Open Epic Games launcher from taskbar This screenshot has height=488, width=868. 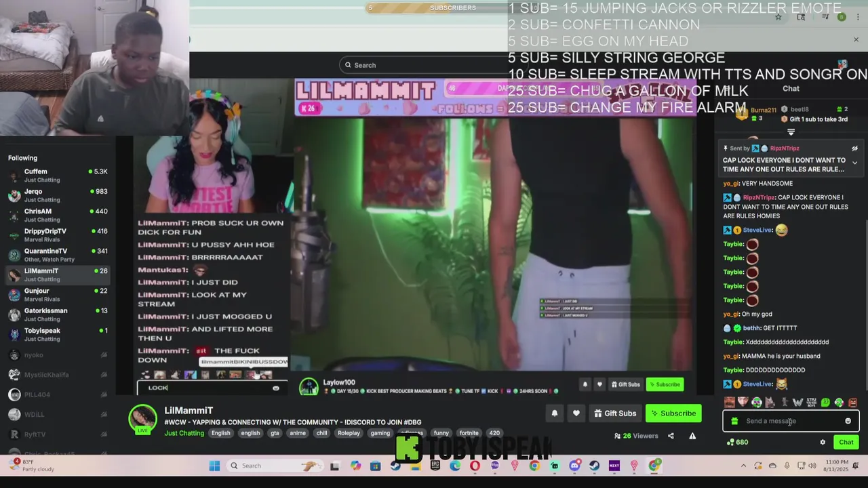[x=435, y=466]
